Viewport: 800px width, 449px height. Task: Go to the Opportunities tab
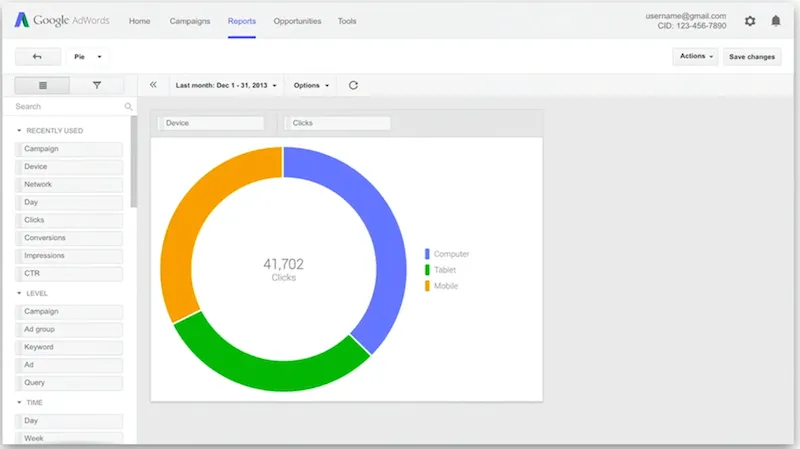coord(295,21)
